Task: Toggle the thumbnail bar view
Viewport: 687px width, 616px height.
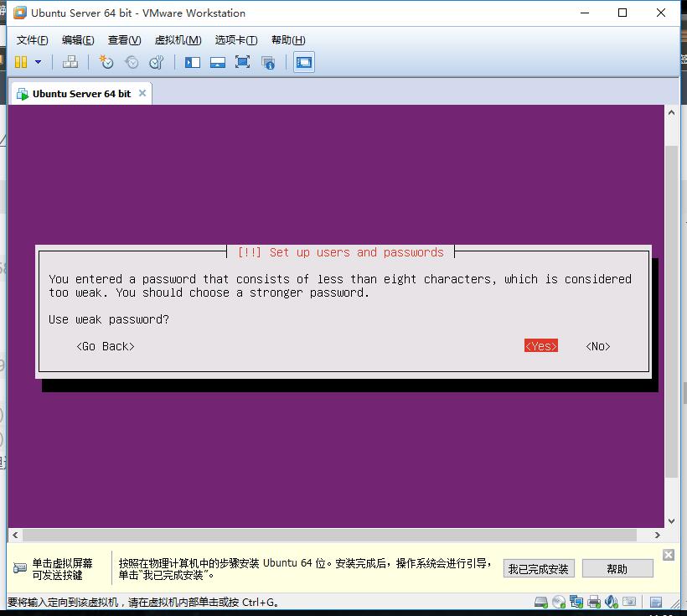Action: 217,62
